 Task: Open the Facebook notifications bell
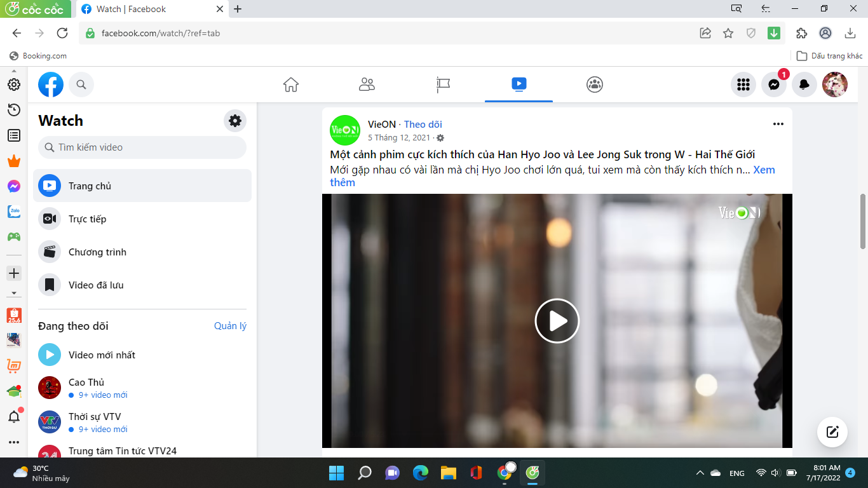pyautogui.click(x=804, y=84)
